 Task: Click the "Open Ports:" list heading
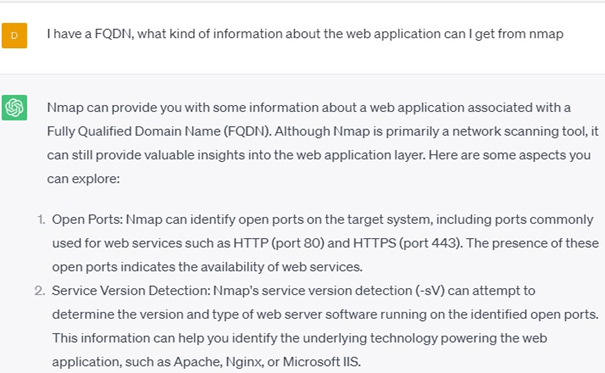pyautogui.click(x=87, y=219)
